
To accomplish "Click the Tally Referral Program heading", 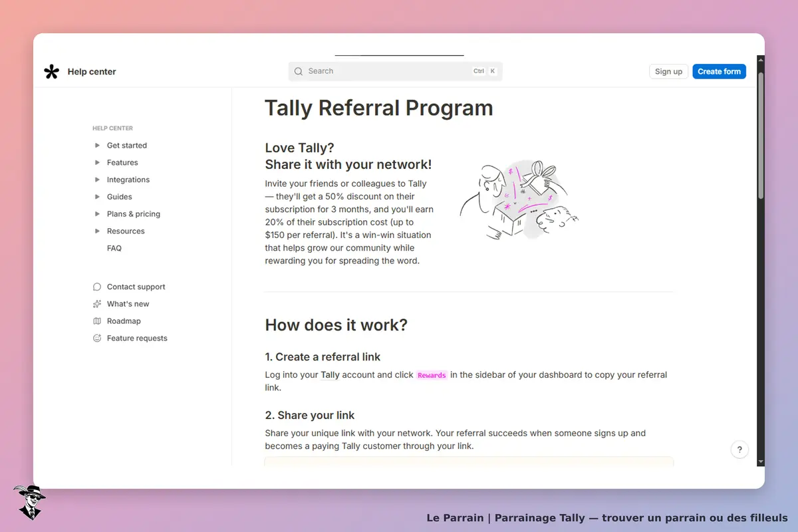I will point(379,108).
